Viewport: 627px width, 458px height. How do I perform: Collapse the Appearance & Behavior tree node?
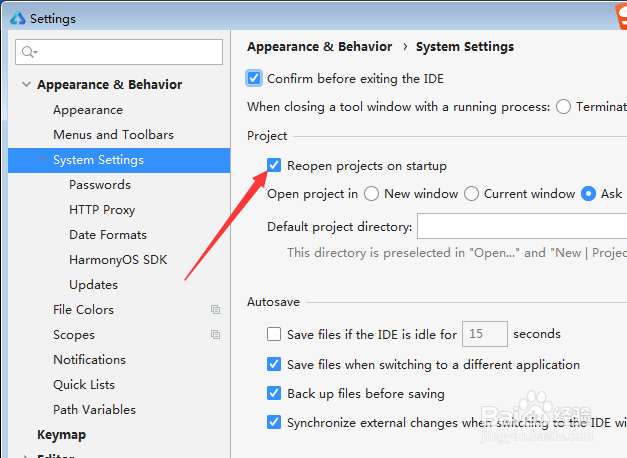(26, 84)
